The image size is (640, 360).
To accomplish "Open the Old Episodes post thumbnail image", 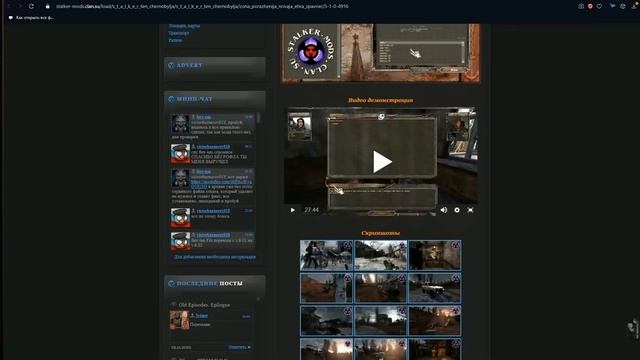I will point(179,320).
